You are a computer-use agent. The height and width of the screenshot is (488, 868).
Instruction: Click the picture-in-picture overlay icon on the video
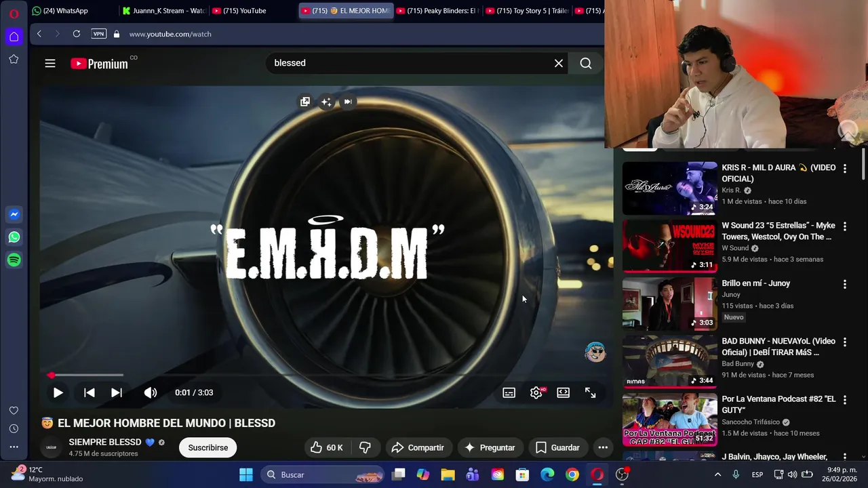point(305,102)
